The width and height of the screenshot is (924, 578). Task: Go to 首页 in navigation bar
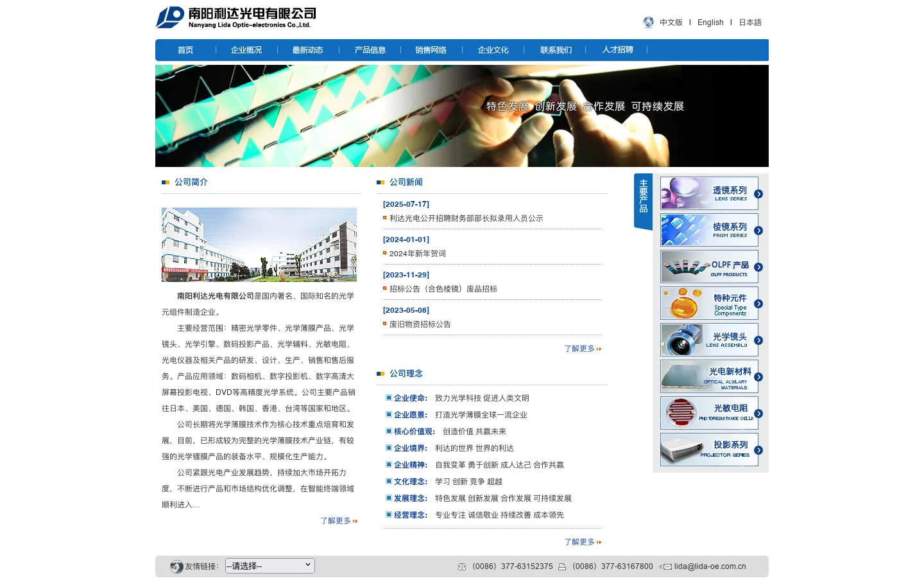pyautogui.click(x=185, y=50)
